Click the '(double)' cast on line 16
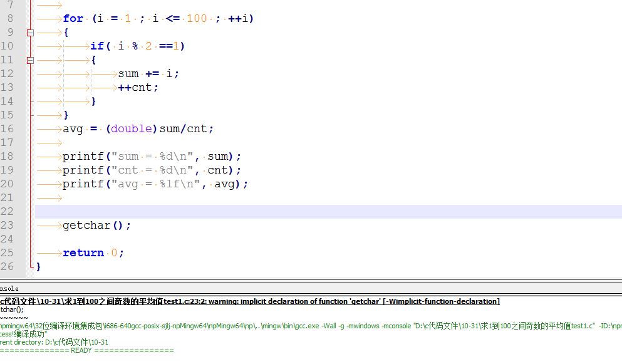Screen dimensions: 622x364 132,128
